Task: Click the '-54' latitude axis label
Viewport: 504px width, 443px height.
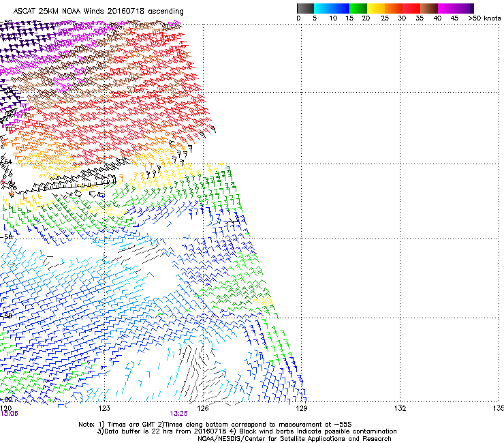Action: 6,162
